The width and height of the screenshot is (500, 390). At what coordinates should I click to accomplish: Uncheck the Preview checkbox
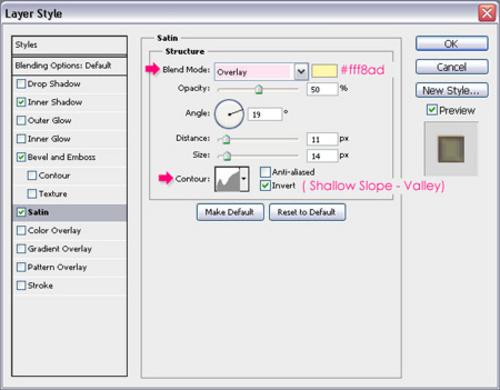point(432,110)
